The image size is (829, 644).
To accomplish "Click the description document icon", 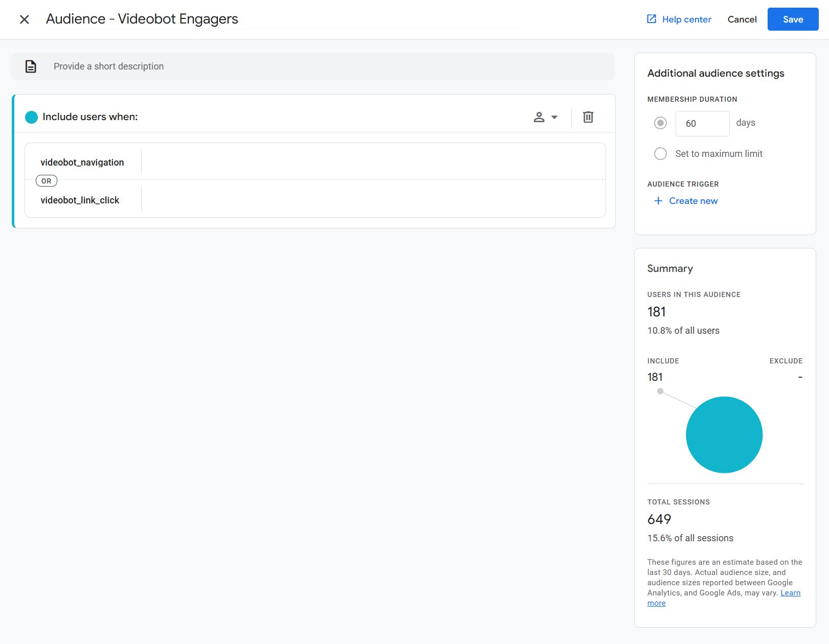I will (x=31, y=66).
